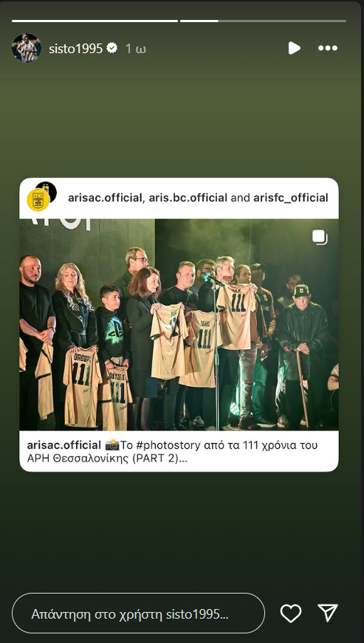The width and height of the screenshot is (364, 643).
Task: Click the verified badge next to sisto1995
Action: (x=112, y=48)
